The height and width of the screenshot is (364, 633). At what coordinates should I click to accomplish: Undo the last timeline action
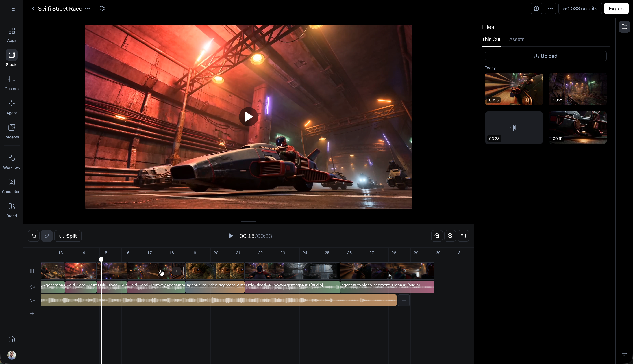[34, 236]
